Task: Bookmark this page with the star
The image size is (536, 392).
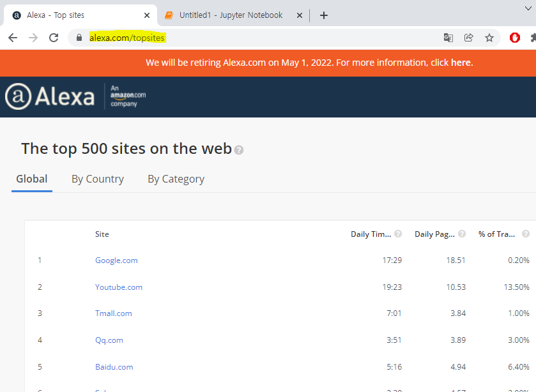Action: pyautogui.click(x=489, y=38)
